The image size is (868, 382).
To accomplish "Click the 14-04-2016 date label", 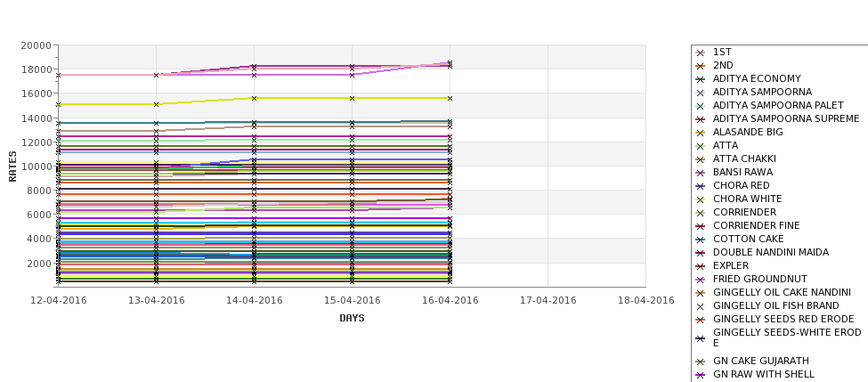I will [x=255, y=301].
